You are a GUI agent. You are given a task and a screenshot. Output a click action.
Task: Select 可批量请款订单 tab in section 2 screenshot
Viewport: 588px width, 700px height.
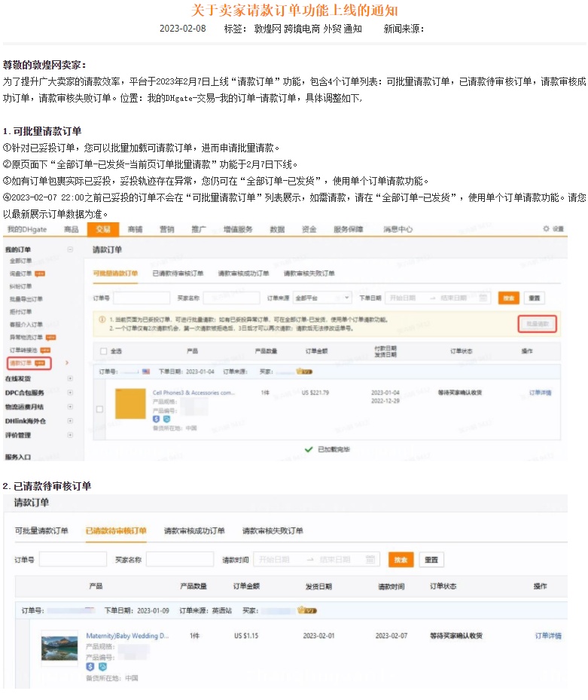tap(41, 530)
